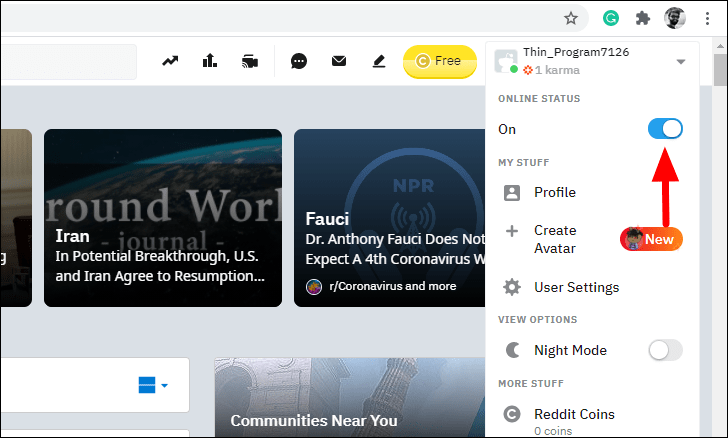Click the Profile person icon
Viewport: 728px width, 438px height.
point(512,192)
